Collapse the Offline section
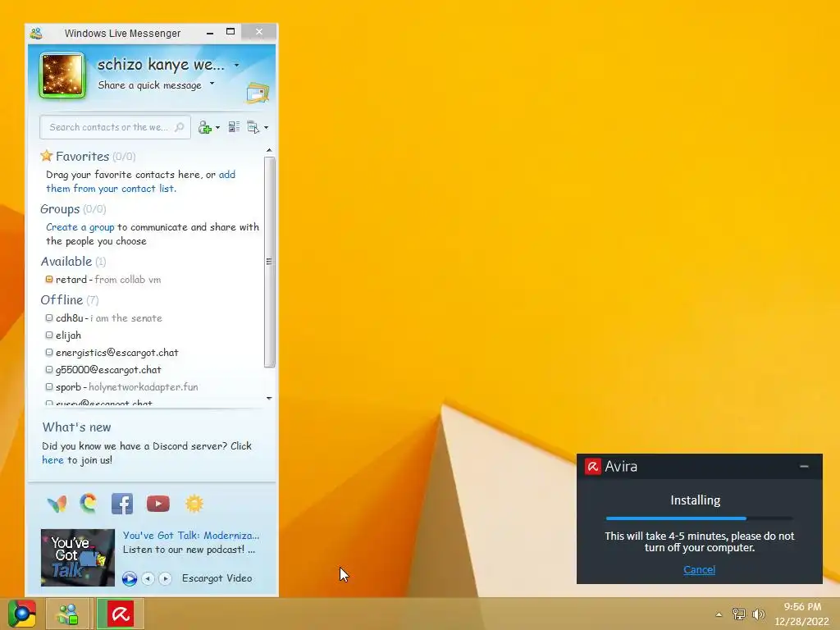 (x=62, y=300)
